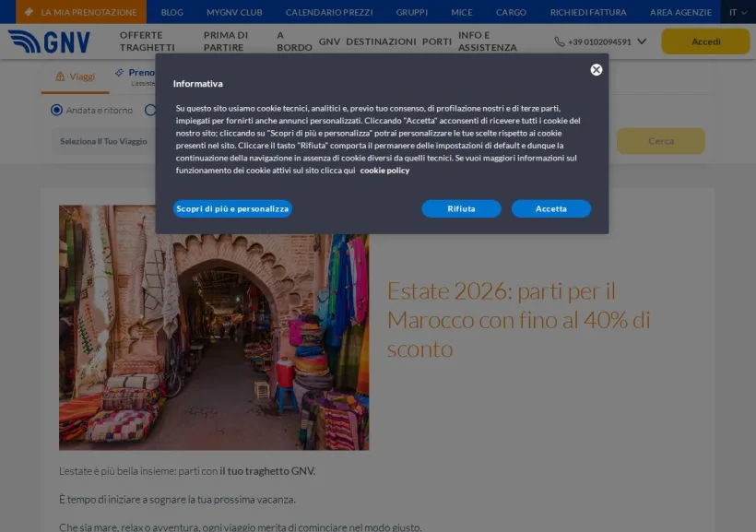Expand the phone number dropdown chevron
The height and width of the screenshot is (532, 756).
point(642,41)
